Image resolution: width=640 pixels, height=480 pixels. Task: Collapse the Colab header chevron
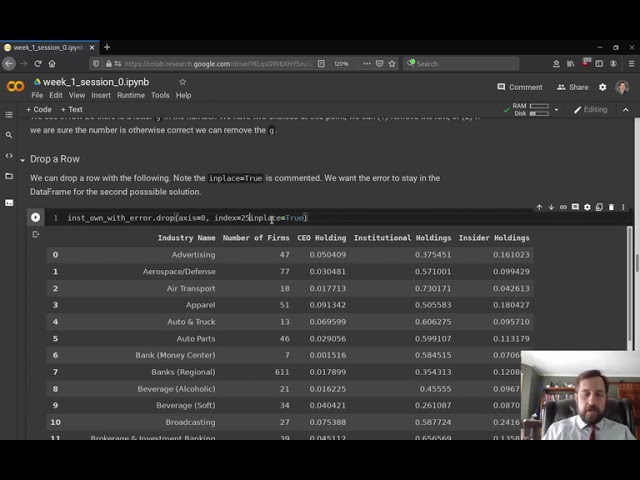pos(626,110)
